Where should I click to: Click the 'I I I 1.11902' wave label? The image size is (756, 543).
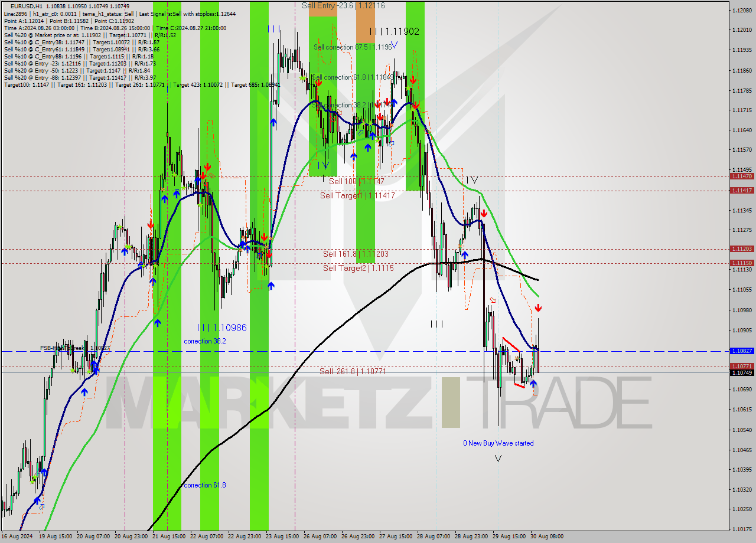(x=394, y=32)
